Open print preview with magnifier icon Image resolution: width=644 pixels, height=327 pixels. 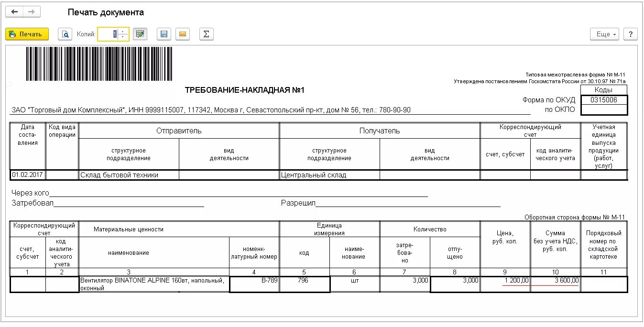click(x=65, y=34)
